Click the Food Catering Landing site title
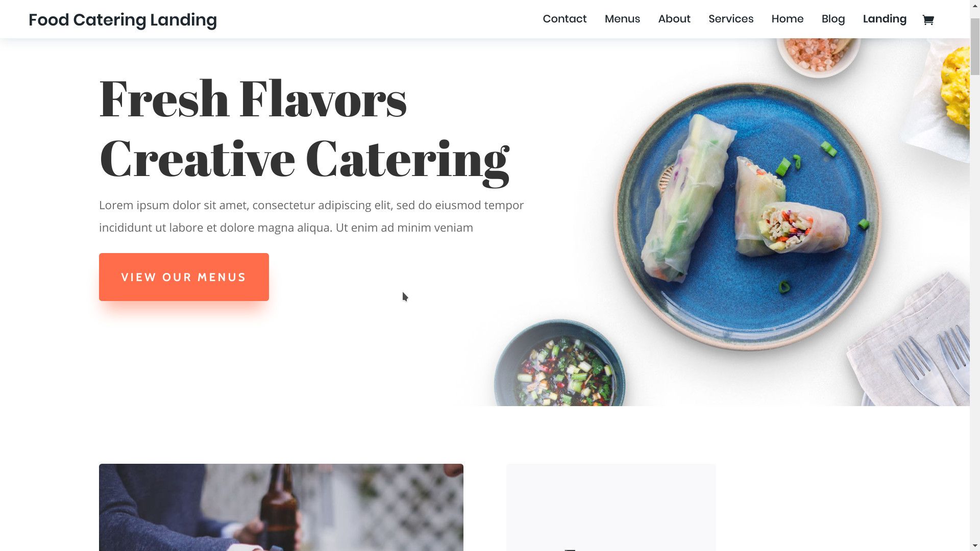980x551 pixels. click(x=122, y=20)
